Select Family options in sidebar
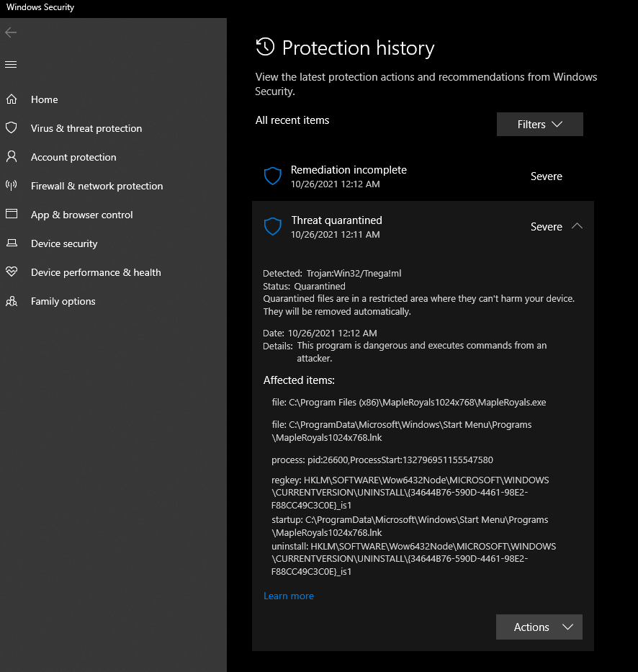 [63, 301]
